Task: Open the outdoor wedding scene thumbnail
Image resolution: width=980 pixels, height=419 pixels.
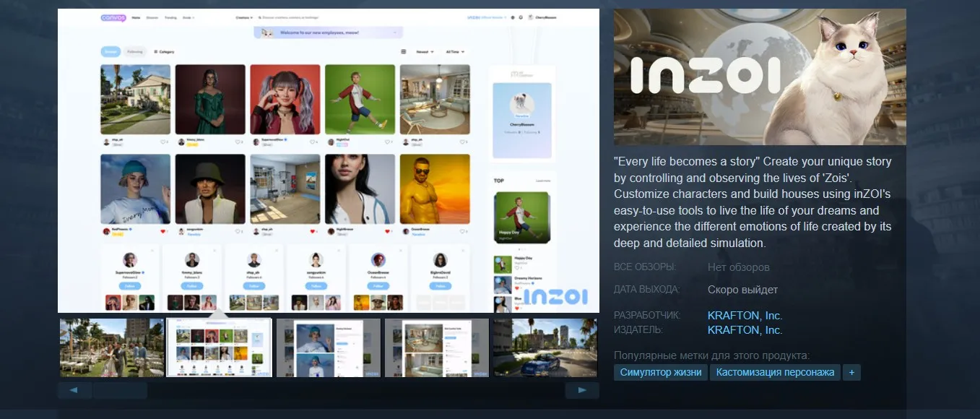Action: 112,347
